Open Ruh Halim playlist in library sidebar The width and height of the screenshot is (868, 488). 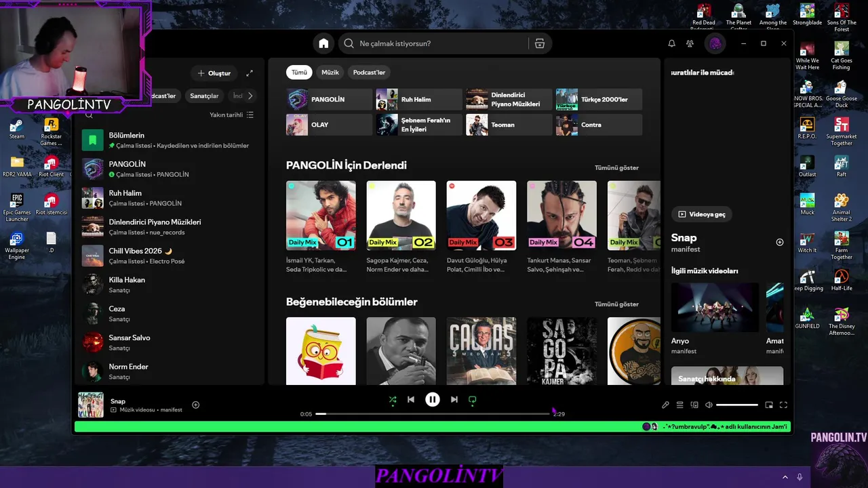tap(168, 198)
